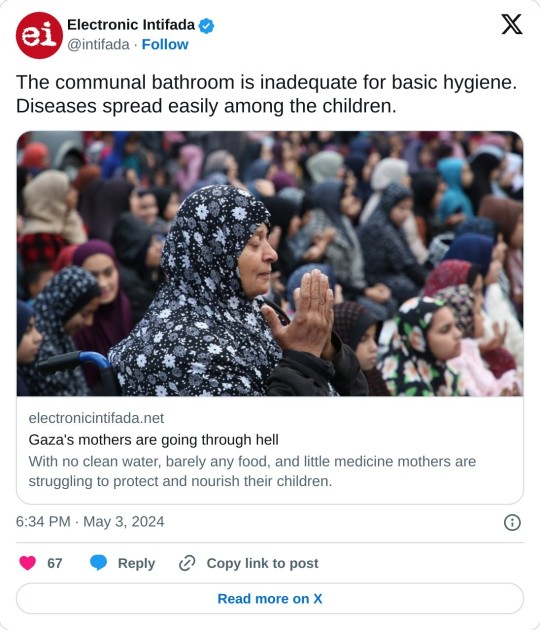Like the post with heart icon

point(28,562)
